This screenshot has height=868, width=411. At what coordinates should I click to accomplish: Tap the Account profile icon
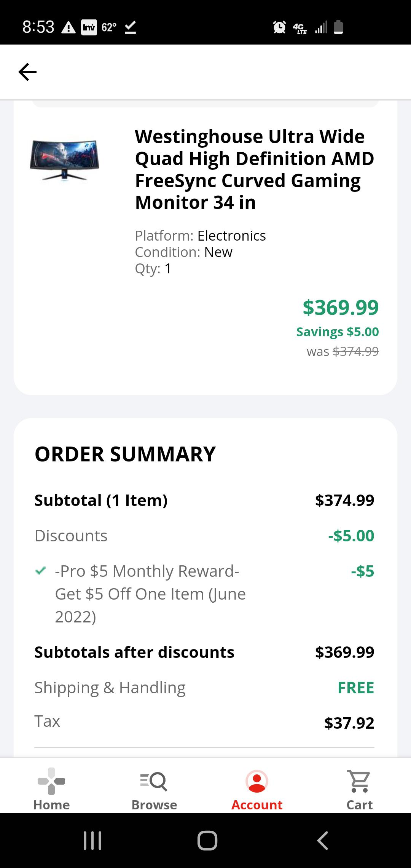point(257,782)
